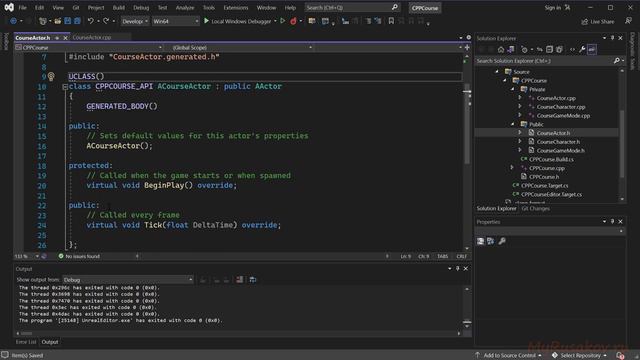
Task: Click the Solution Explorer Home icon
Action: pyautogui.click(x=501, y=49)
